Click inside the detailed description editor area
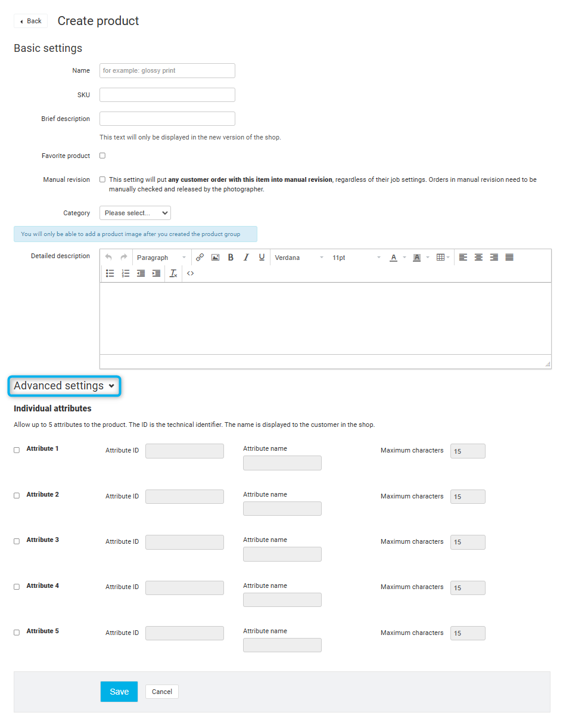 click(x=325, y=318)
